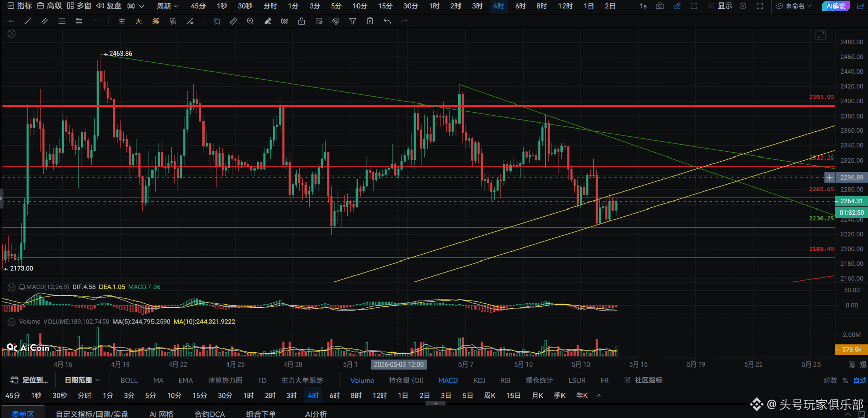Toggle 对数 logarithmic scale
The image size is (868, 418).
pyautogui.click(x=830, y=380)
